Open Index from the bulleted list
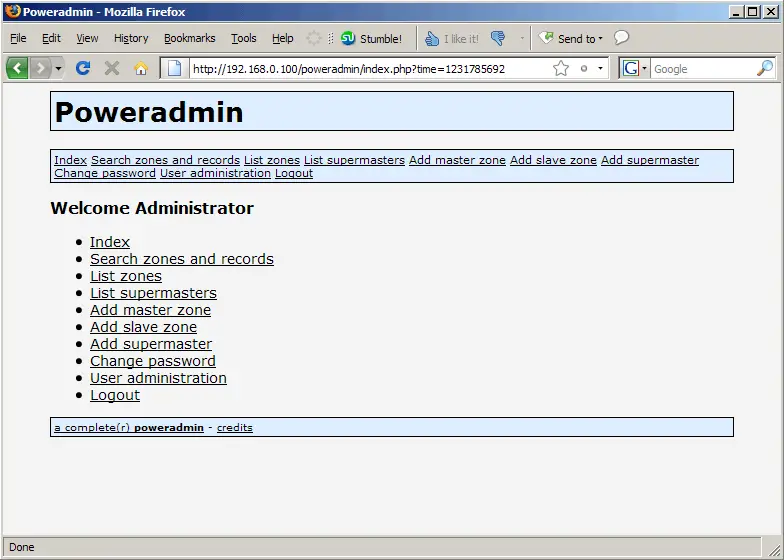This screenshot has width=784, height=560. pos(110,242)
